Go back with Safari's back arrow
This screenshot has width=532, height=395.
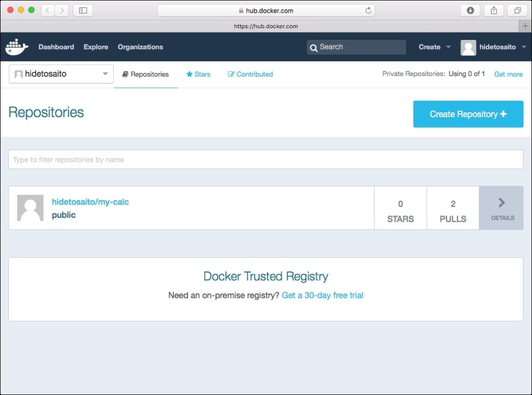[x=48, y=11]
